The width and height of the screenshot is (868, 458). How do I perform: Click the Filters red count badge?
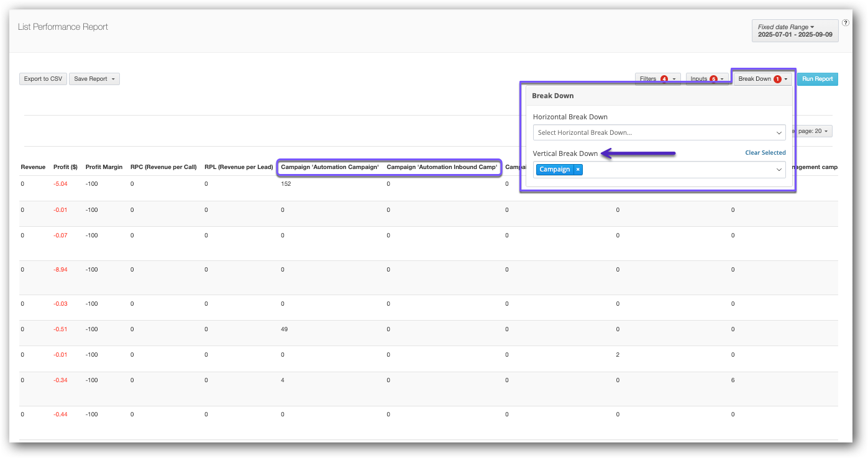pos(664,79)
